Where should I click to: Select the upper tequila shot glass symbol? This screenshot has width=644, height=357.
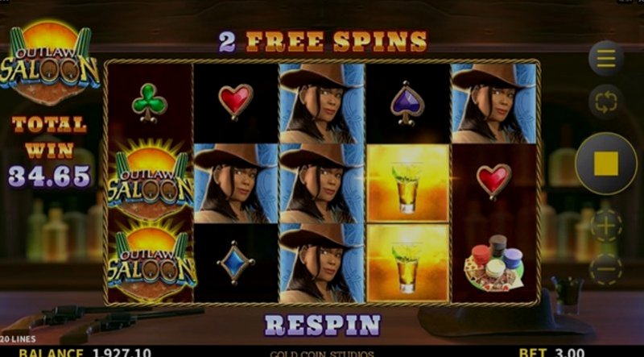pyautogui.click(x=407, y=183)
